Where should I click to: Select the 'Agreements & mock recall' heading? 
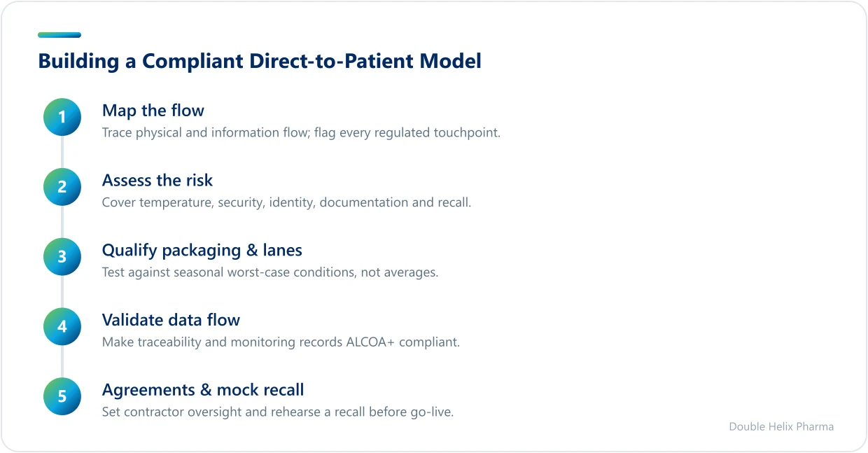point(203,390)
